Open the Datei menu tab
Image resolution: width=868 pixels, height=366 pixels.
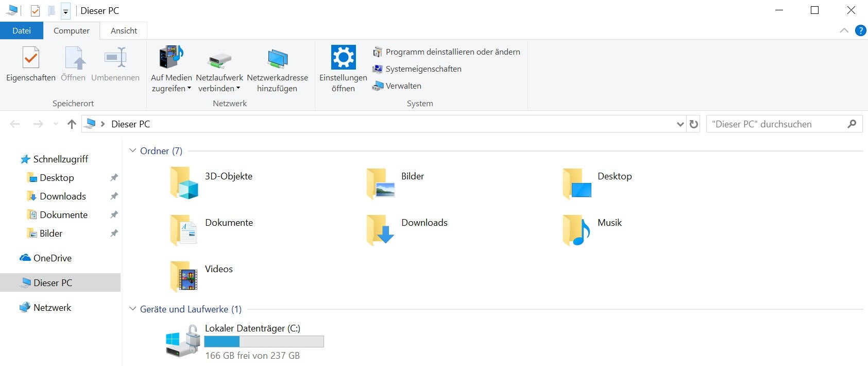(x=22, y=31)
